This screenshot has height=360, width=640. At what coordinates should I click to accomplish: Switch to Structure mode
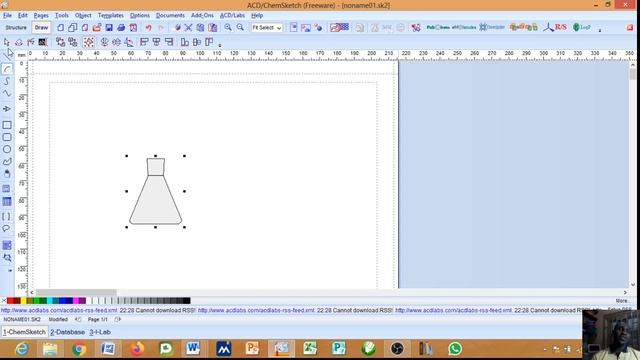pyautogui.click(x=16, y=28)
